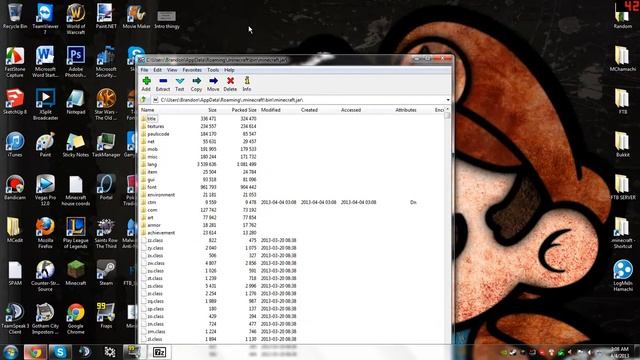Image resolution: width=640 pixels, height=360 pixels.
Task: Open the View menu
Action: click(x=172, y=70)
